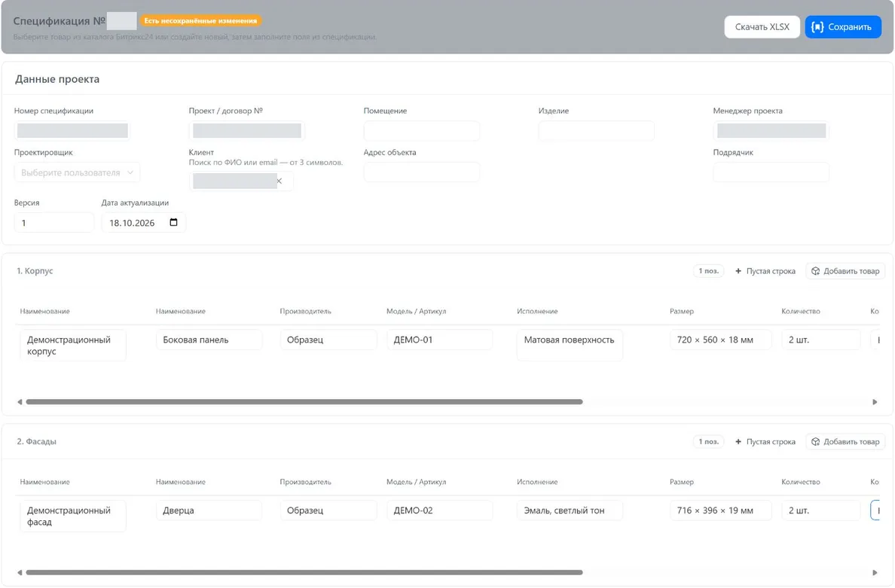Open the calendar picker for Дата актуализации
Viewport: 895px width, 588px height.
tap(173, 222)
